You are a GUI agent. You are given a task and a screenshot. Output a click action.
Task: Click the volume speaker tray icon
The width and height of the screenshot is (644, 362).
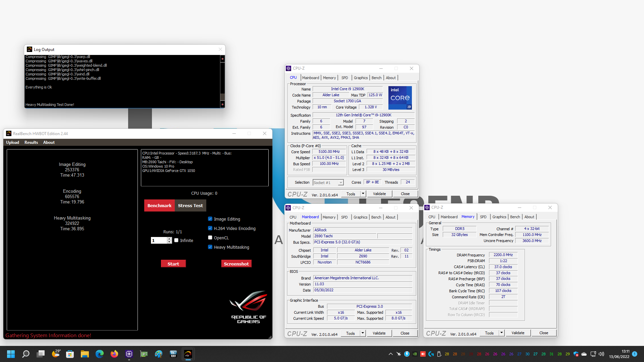[601, 354]
